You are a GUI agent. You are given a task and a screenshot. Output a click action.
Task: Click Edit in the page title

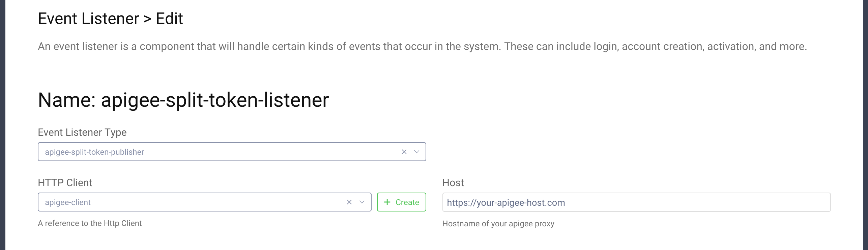coord(169,18)
